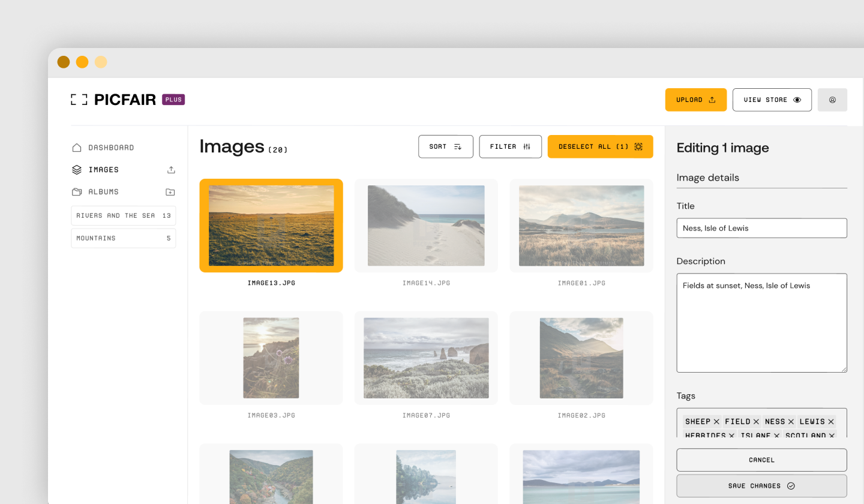
Task: Click Save Changes
Action: point(762,486)
